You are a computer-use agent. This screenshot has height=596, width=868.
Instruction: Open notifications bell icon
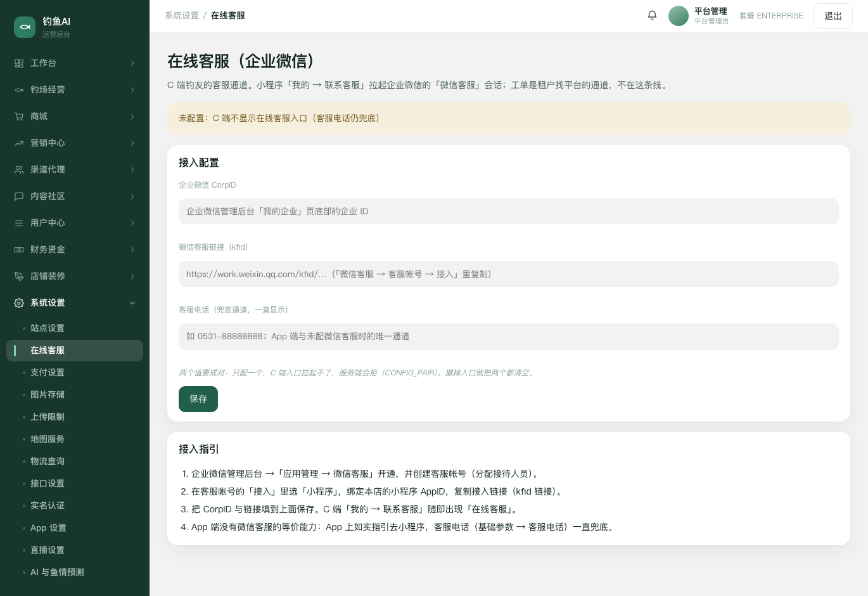point(652,15)
